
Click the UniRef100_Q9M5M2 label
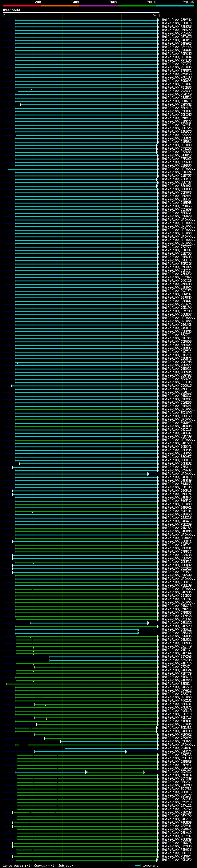click(x=177, y=104)
